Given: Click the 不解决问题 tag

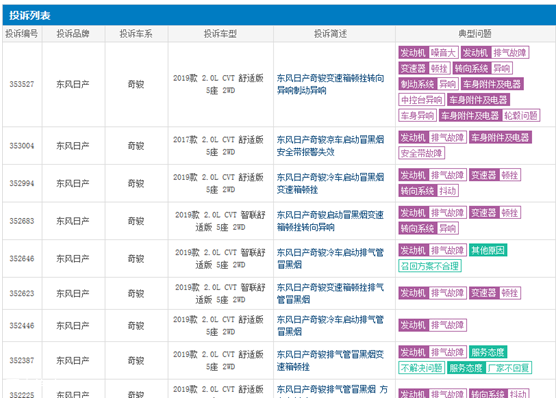Looking at the screenshot, I should (x=421, y=368).
